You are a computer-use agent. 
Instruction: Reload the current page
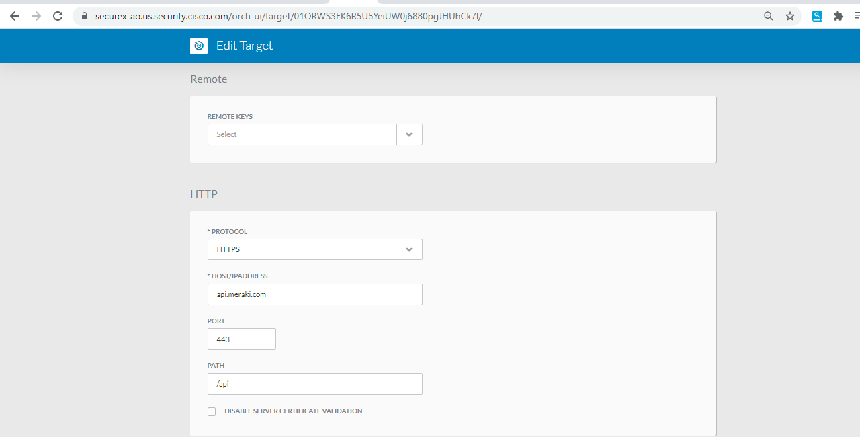tap(58, 16)
